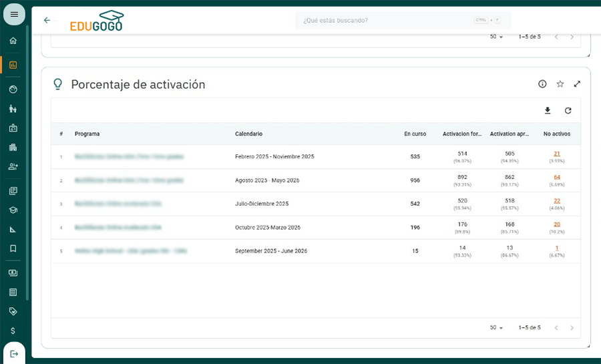Open the hamburger menu button
This screenshot has height=364, width=601.
coord(14,15)
